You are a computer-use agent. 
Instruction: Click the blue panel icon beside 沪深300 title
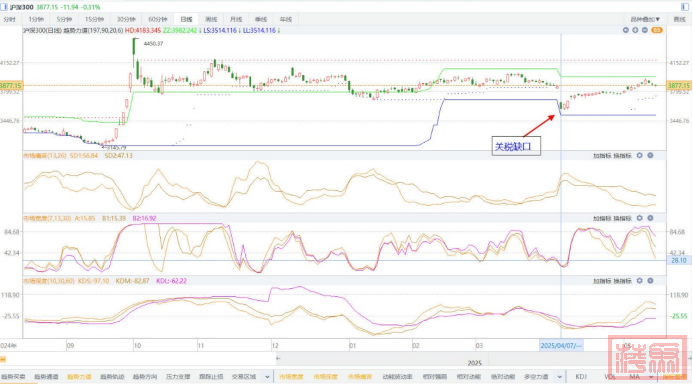tap(4, 7)
